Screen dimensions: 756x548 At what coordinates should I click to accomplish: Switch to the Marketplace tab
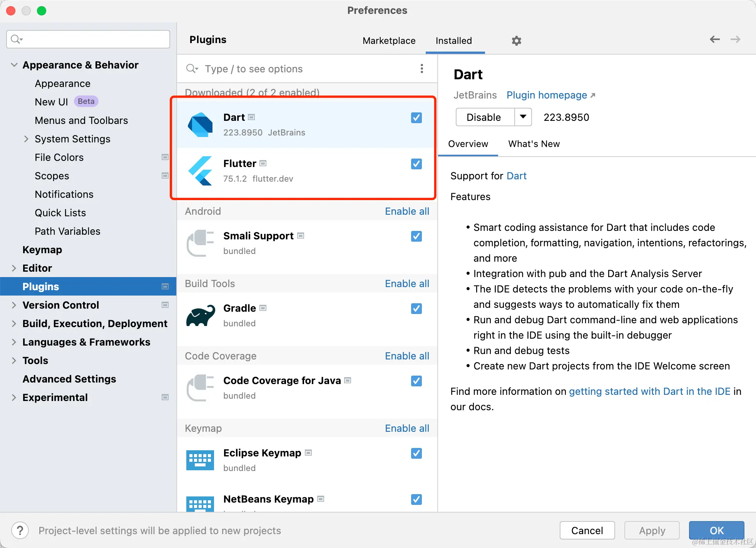[389, 40]
